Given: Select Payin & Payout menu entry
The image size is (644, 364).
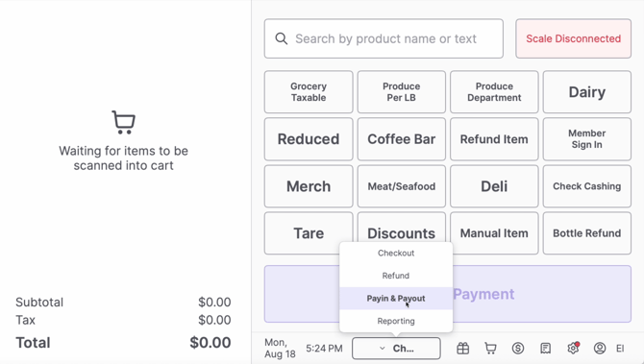Looking at the screenshot, I should 396,299.
